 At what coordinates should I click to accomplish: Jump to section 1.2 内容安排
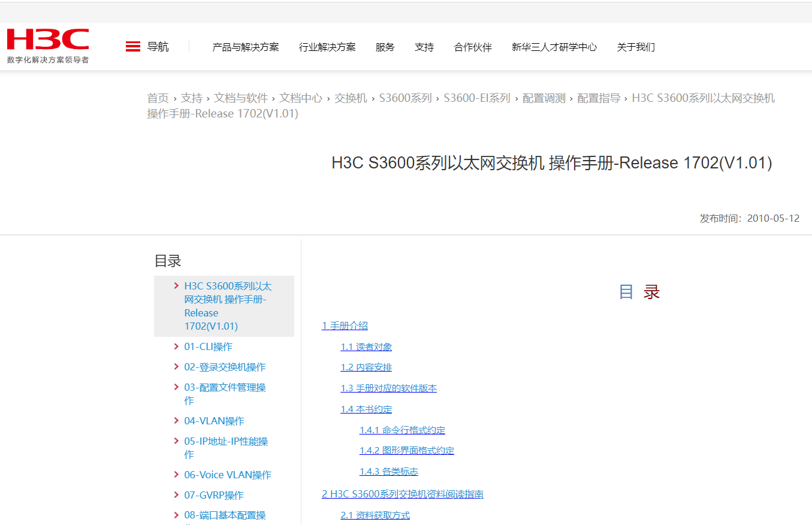pyautogui.click(x=366, y=367)
